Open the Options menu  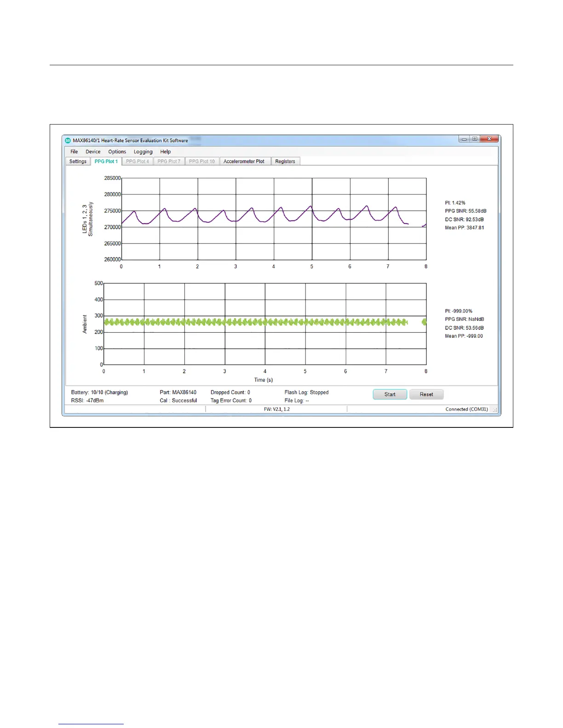pos(117,152)
